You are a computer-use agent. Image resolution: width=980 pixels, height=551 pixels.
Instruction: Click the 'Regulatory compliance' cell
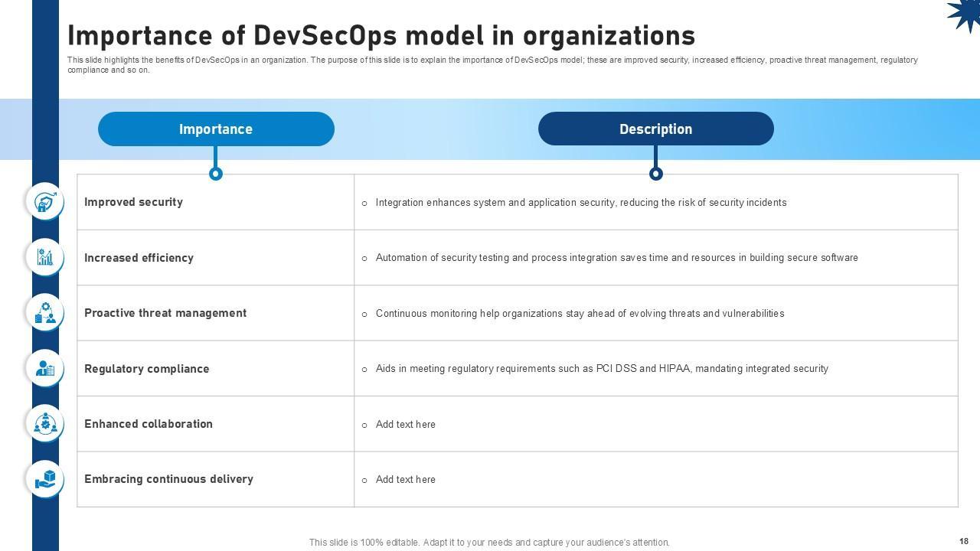[x=215, y=368]
